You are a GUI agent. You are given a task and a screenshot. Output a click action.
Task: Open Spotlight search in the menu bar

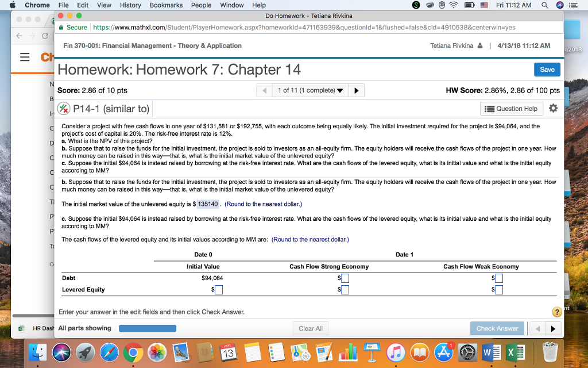pos(544,5)
